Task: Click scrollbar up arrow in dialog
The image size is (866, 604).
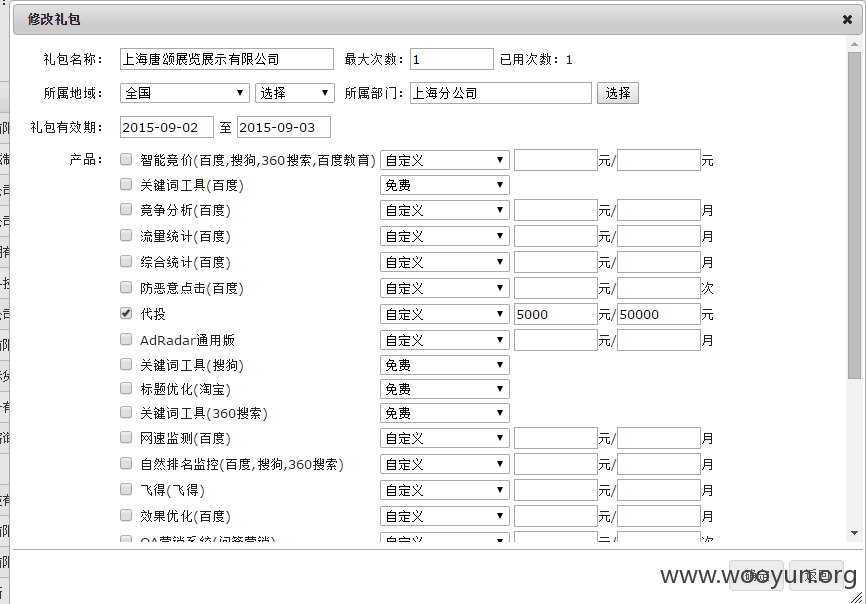Action: pyautogui.click(x=854, y=44)
